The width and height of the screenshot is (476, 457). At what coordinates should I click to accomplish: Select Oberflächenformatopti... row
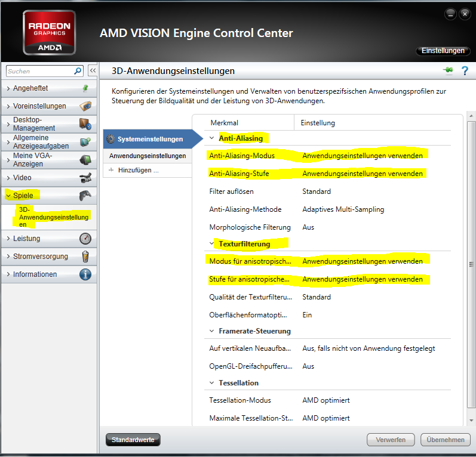(x=328, y=315)
